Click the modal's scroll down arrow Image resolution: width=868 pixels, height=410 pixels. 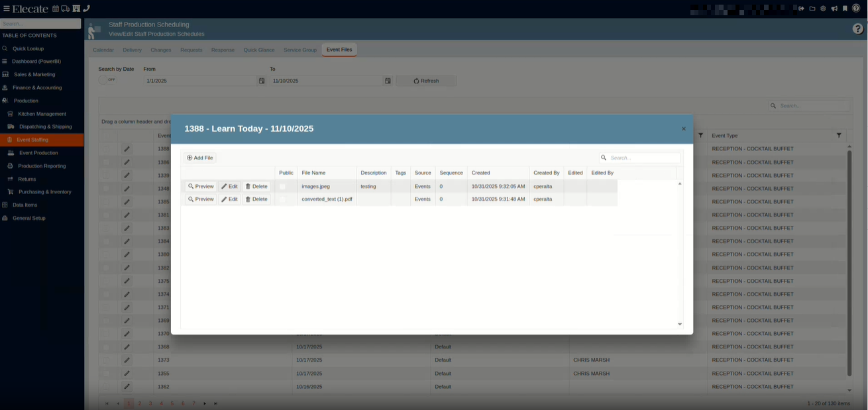(680, 324)
